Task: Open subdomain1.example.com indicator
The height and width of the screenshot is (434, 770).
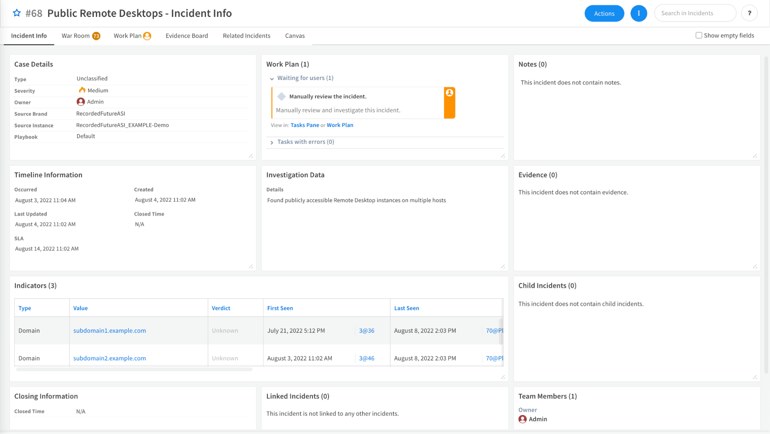Action: (110, 330)
